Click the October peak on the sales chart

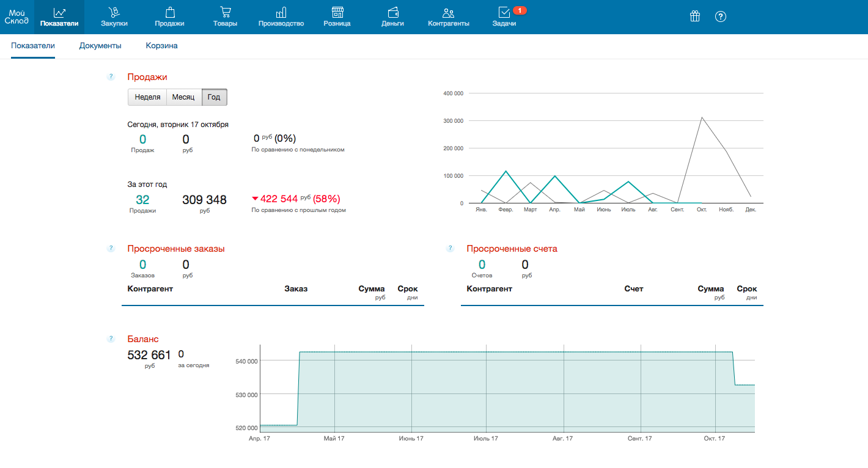(x=702, y=117)
